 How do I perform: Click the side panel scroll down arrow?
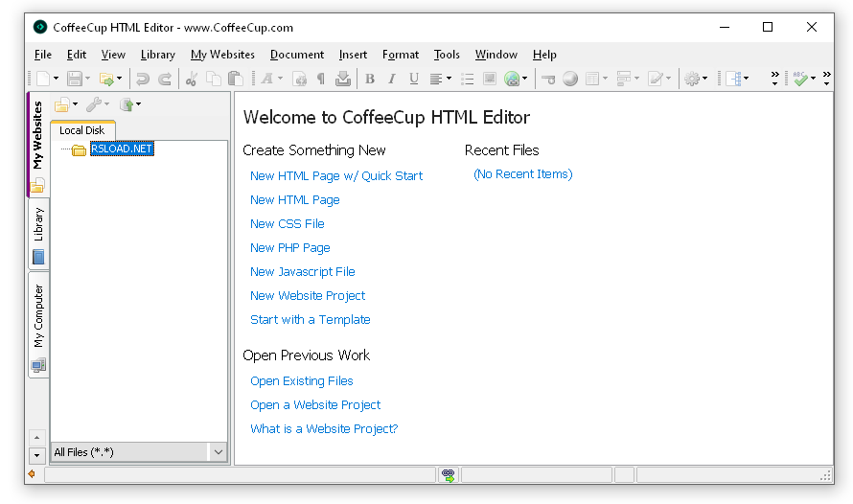pos(36,455)
